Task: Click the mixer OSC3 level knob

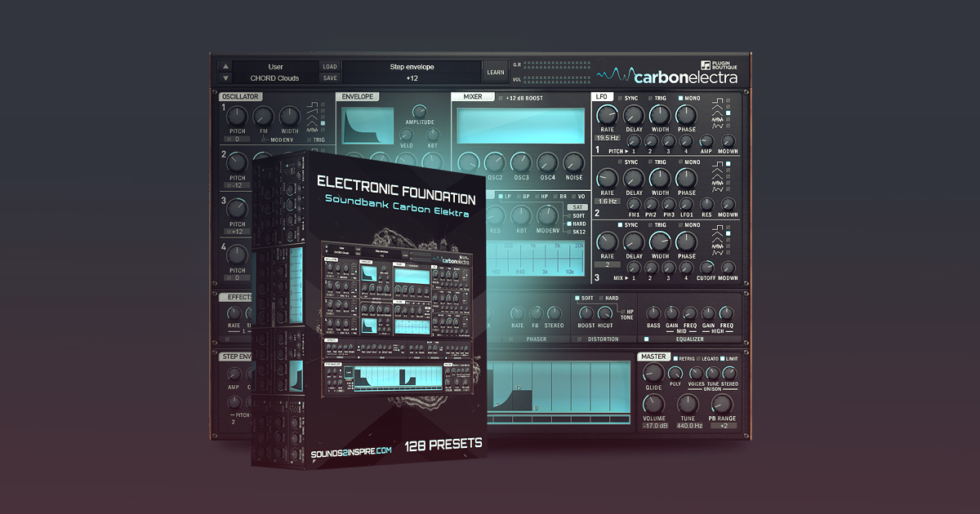Action: coord(521,162)
